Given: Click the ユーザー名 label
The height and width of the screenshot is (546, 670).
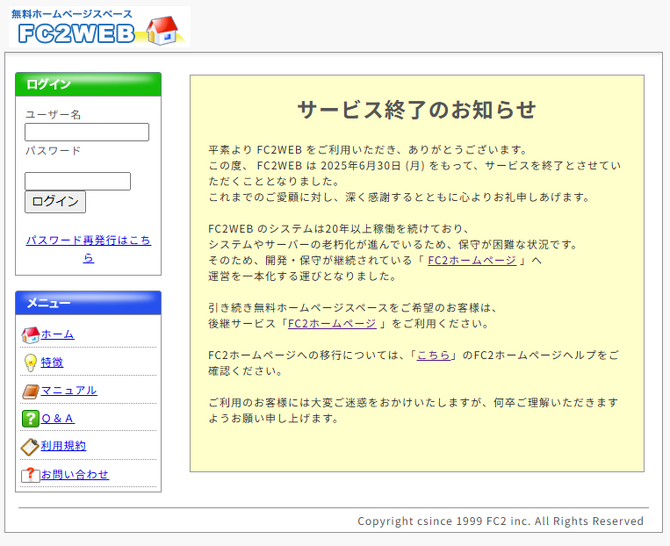Looking at the screenshot, I should [53, 114].
